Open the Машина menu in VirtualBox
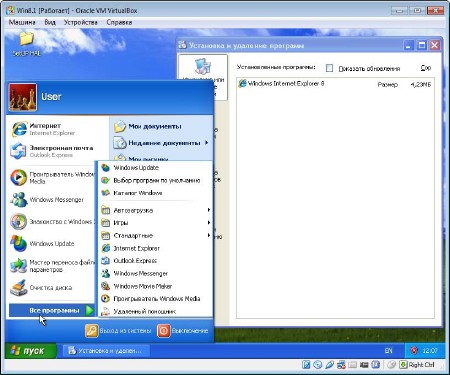The width and height of the screenshot is (450, 375). (x=22, y=22)
